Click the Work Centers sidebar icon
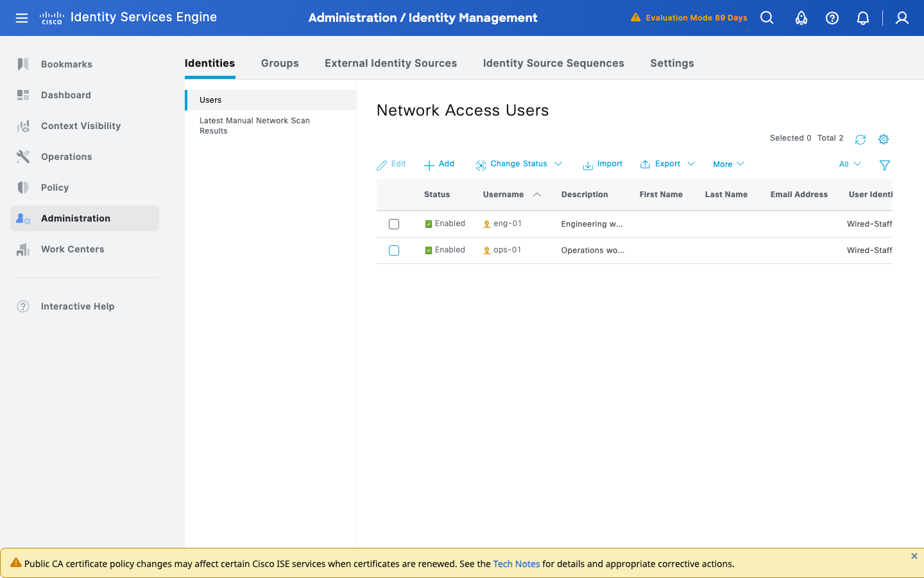The width and height of the screenshot is (924, 578). (x=23, y=249)
